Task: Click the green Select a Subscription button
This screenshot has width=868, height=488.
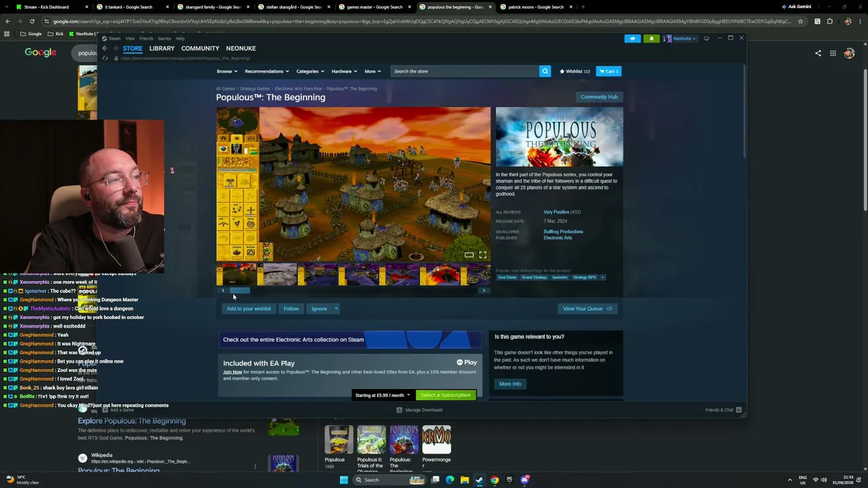Action: pos(445,395)
